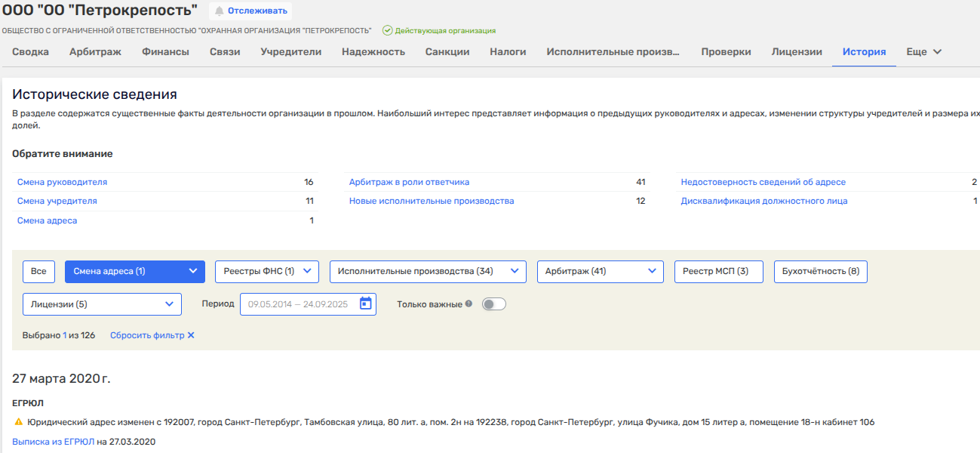The image size is (980, 453).
Task: Open the calendar icon in period field
Action: point(366,304)
